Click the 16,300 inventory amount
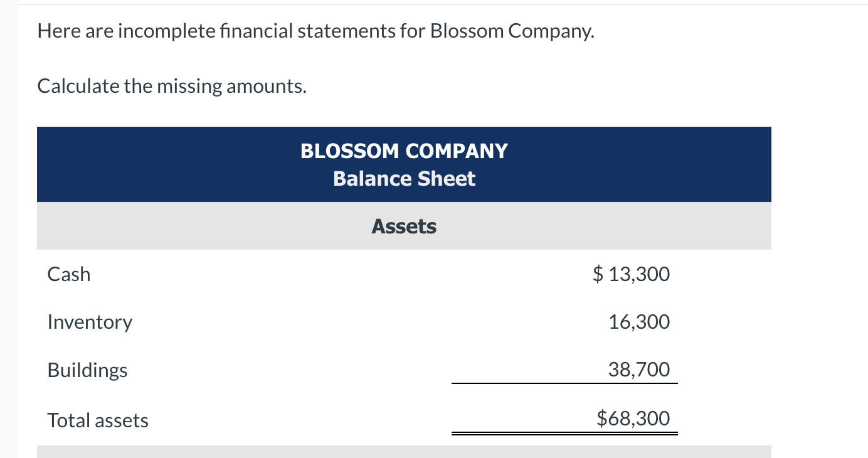Viewport: 868px width, 458px height. click(x=638, y=322)
